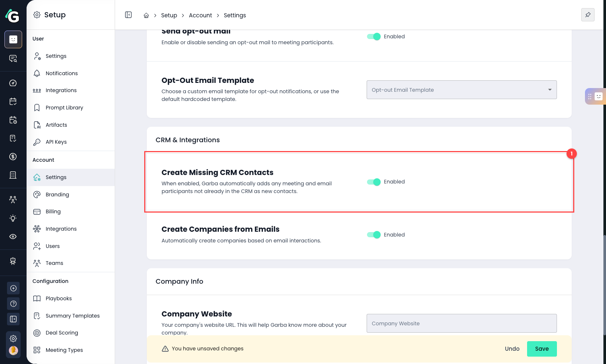
Task: Open the gear settings icon in rail
Action: click(x=13, y=338)
